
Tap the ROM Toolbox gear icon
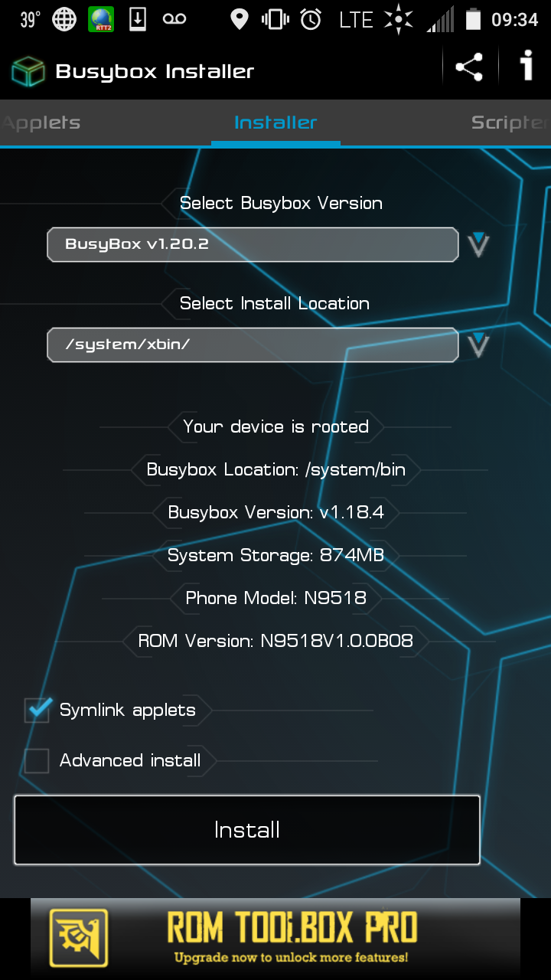(x=79, y=937)
